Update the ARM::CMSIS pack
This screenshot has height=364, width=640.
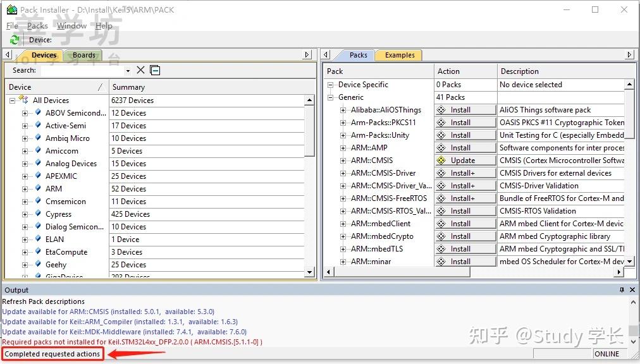pyautogui.click(x=465, y=160)
